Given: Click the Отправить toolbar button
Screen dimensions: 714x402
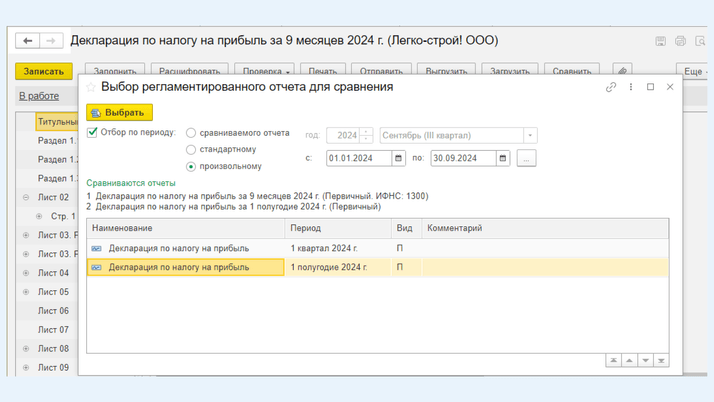Looking at the screenshot, I should tap(381, 71).
